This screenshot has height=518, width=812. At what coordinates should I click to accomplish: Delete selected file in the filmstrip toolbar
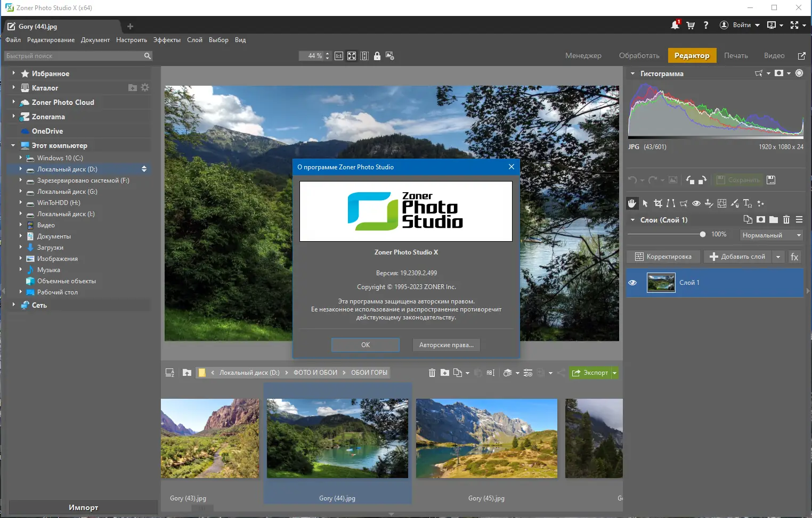(432, 373)
